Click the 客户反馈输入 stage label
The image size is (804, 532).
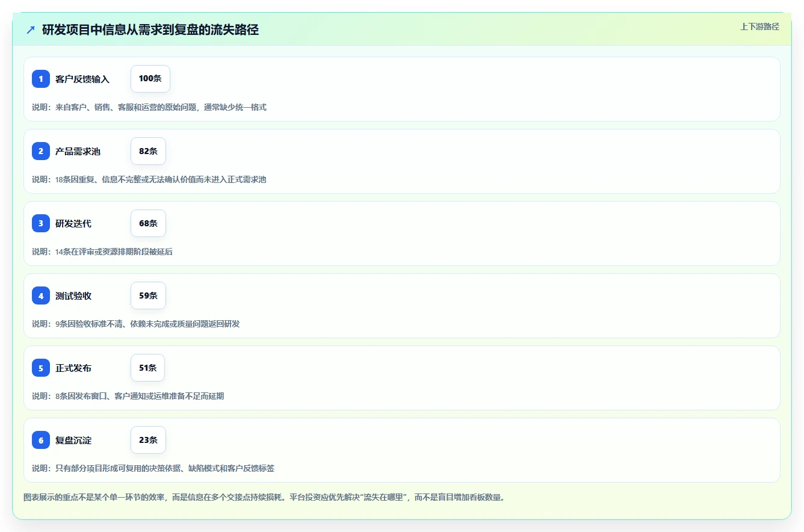point(82,79)
